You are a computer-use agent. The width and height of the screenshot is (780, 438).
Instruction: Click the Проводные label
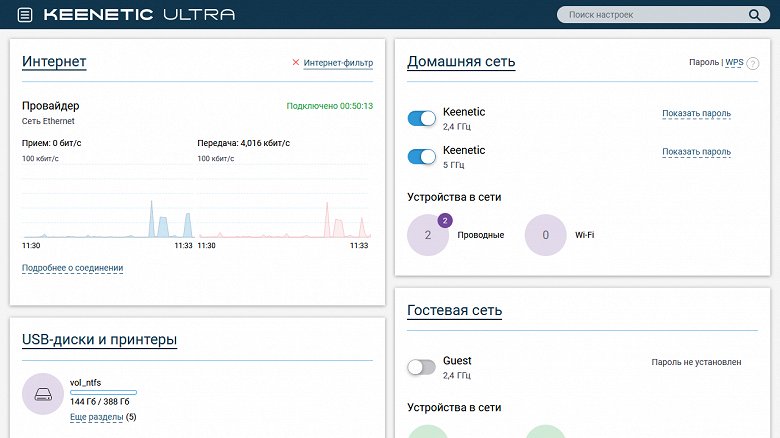(481, 235)
